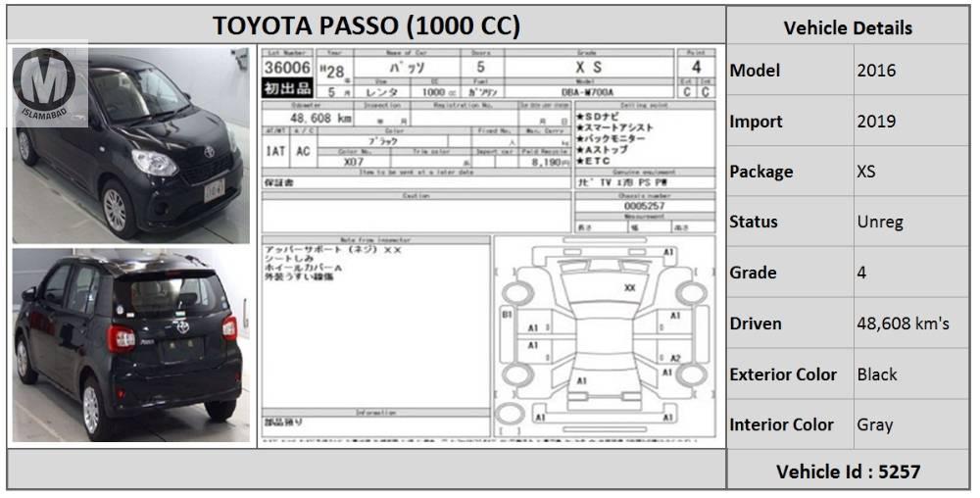Select the Import year 2019 cell

875,122
